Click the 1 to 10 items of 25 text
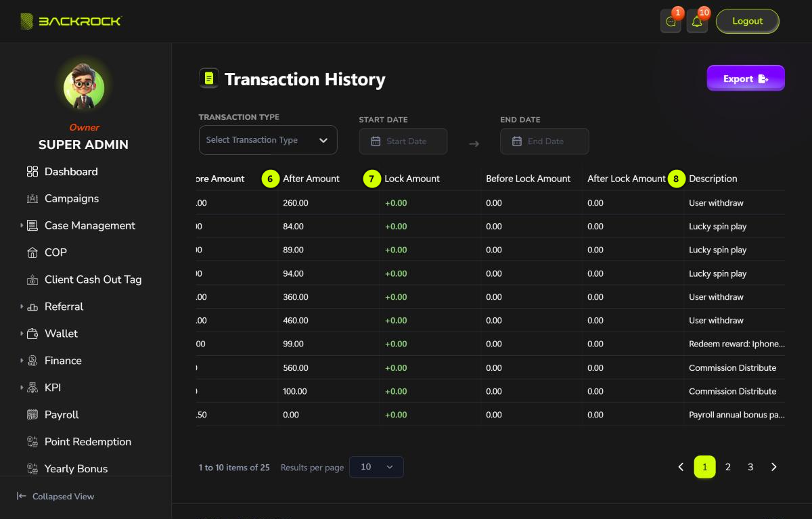Image resolution: width=812 pixels, height=519 pixels. coord(234,468)
